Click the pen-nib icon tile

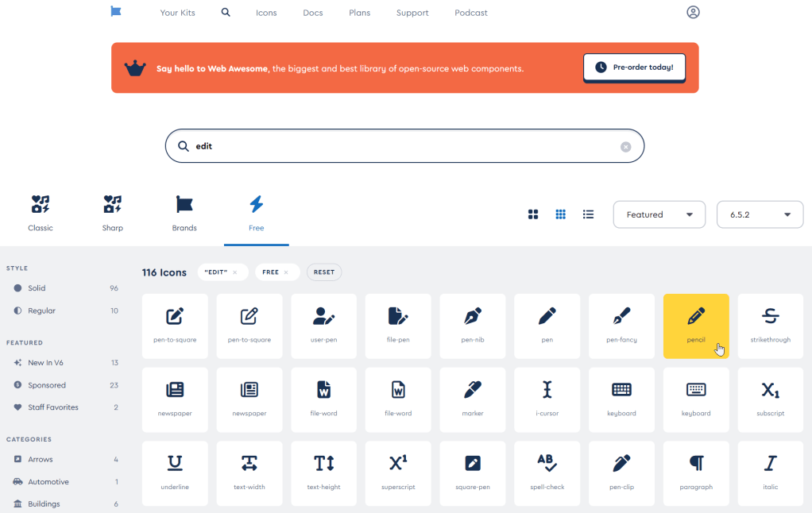pos(473,326)
